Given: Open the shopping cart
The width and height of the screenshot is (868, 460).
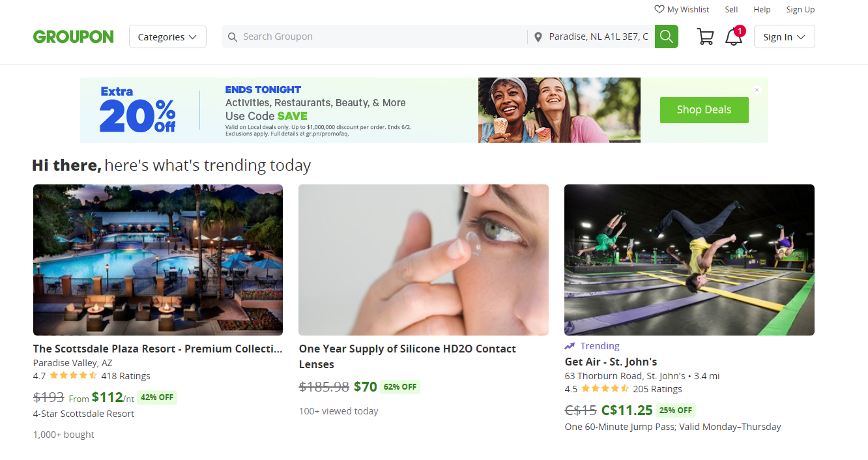Looking at the screenshot, I should point(705,36).
